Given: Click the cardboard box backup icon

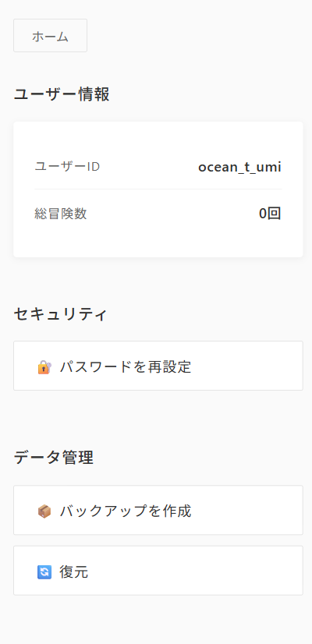Looking at the screenshot, I should (x=44, y=511).
